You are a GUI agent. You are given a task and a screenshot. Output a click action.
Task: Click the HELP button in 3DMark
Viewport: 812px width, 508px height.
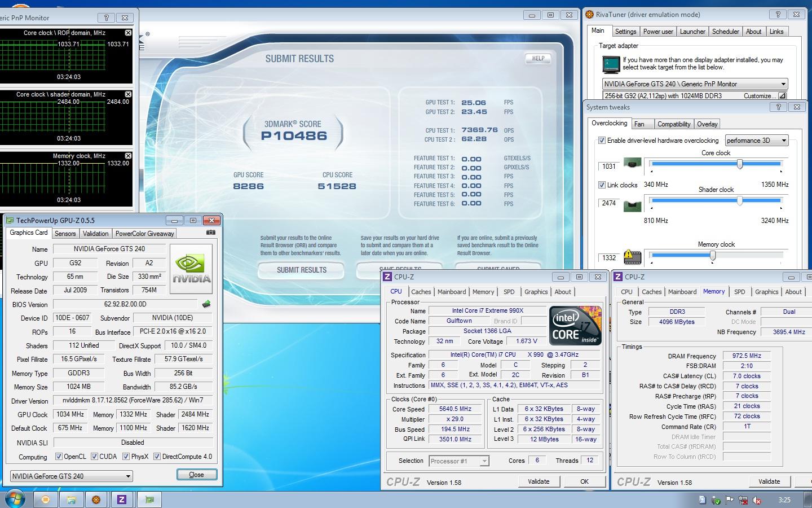[539, 58]
